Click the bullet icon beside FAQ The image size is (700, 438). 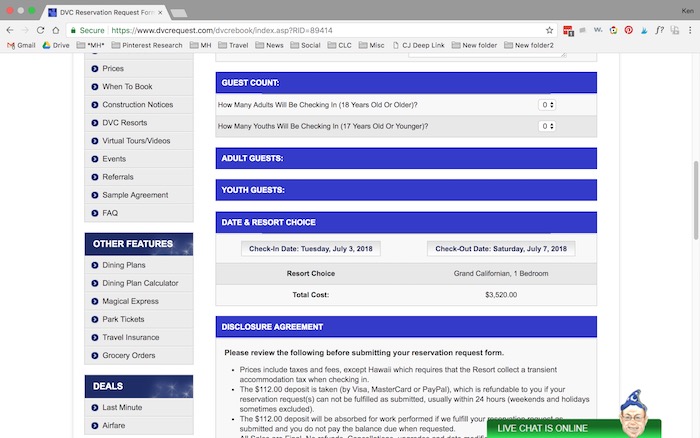[95, 213]
